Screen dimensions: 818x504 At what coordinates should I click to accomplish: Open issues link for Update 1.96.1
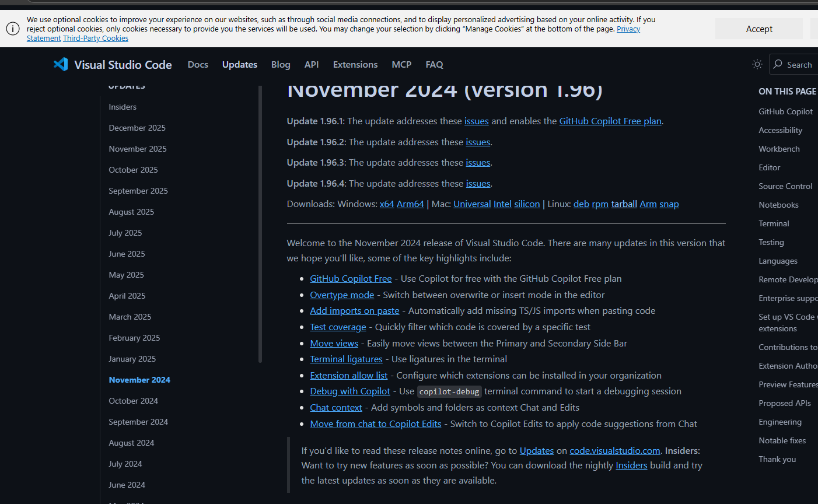(x=477, y=121)
